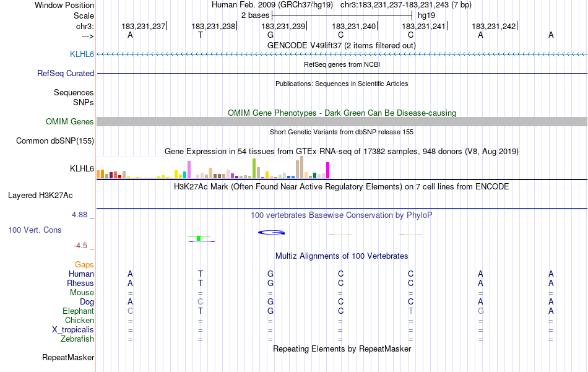Click the Elephant row's faded T base
This screenshot has height=372, width=588.
pos(411,311)
